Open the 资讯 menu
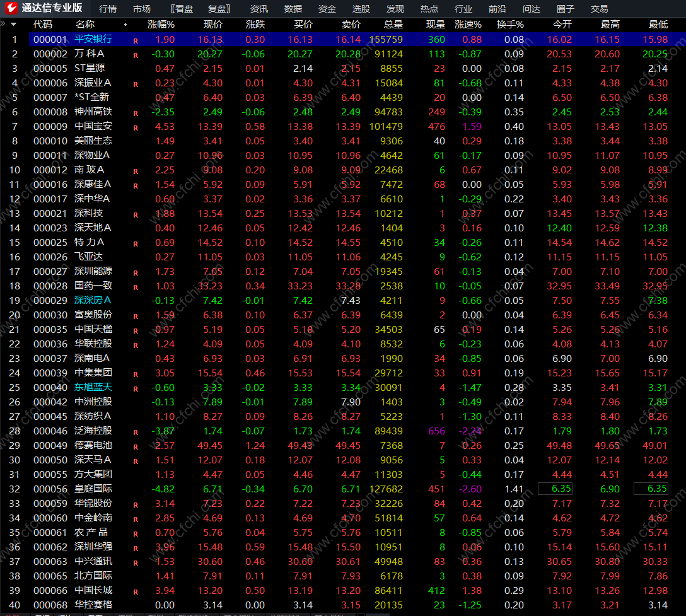 tap(259, 9)
